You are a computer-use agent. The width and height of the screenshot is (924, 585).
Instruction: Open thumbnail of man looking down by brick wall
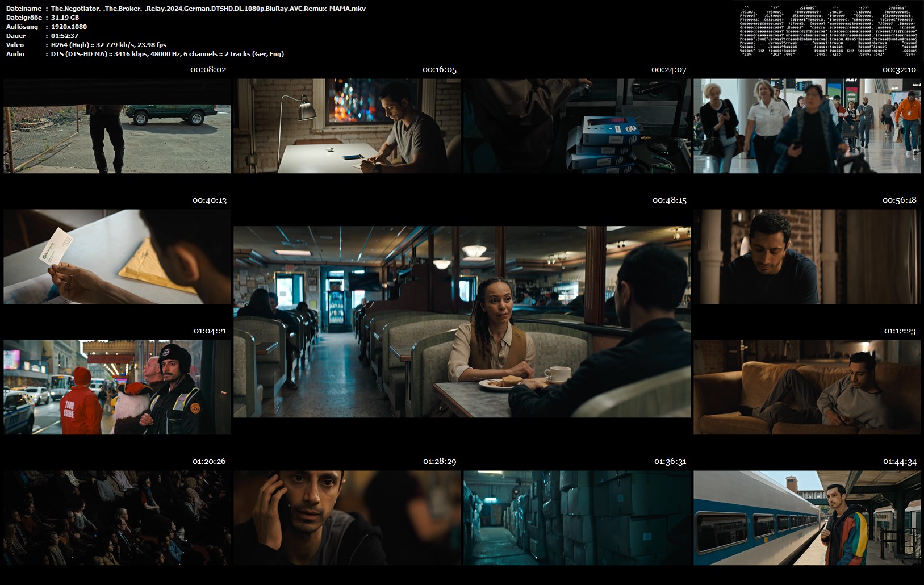(807, 257)
